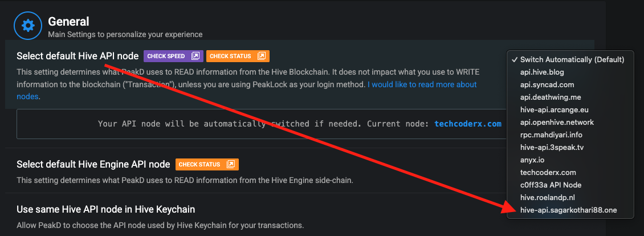Choose api.hive.blog from the node list
The width and height of the screenshot is (644, 236).
[542, 72]
